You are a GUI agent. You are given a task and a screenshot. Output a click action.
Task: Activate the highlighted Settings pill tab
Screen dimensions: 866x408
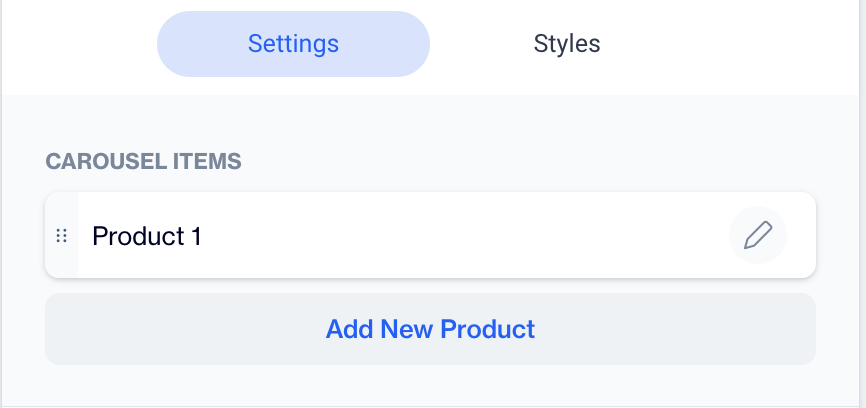click(x=293, y=44)
